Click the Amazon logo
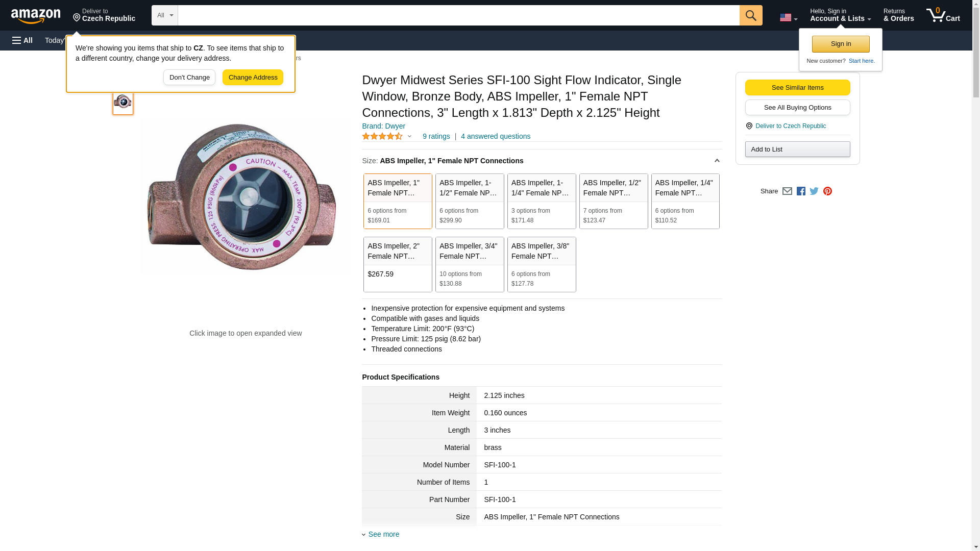Screen dimensions: 980x551 click(36, 16)
